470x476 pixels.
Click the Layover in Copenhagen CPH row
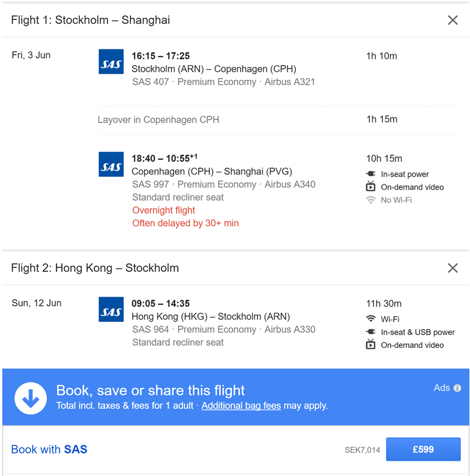pyautogui.click(x=278, y=120)
